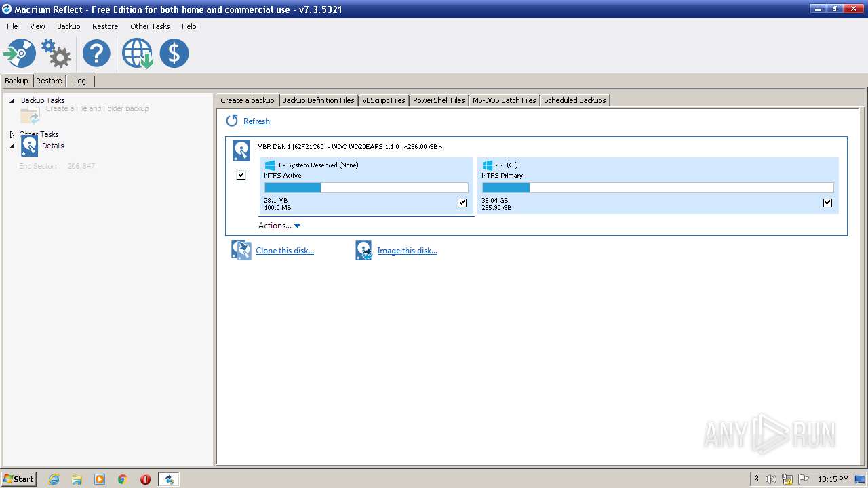Launch Opera from the taskbar
868x488 pixels.
(145, 479)
